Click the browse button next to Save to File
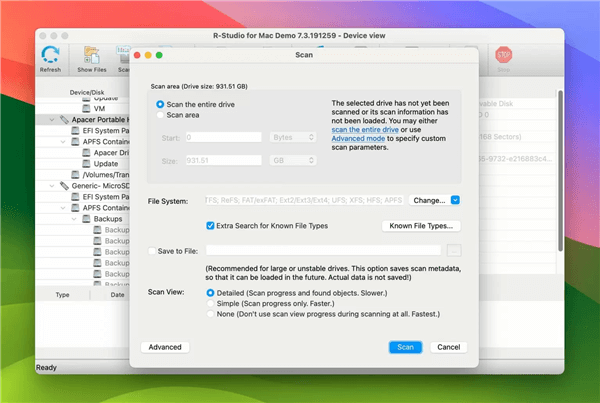 click(x=454, y=251)
